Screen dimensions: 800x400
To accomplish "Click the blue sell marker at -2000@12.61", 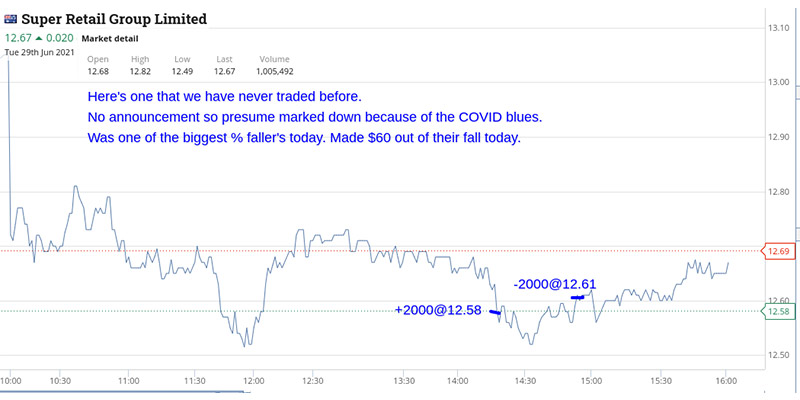I will coord(577,297).
